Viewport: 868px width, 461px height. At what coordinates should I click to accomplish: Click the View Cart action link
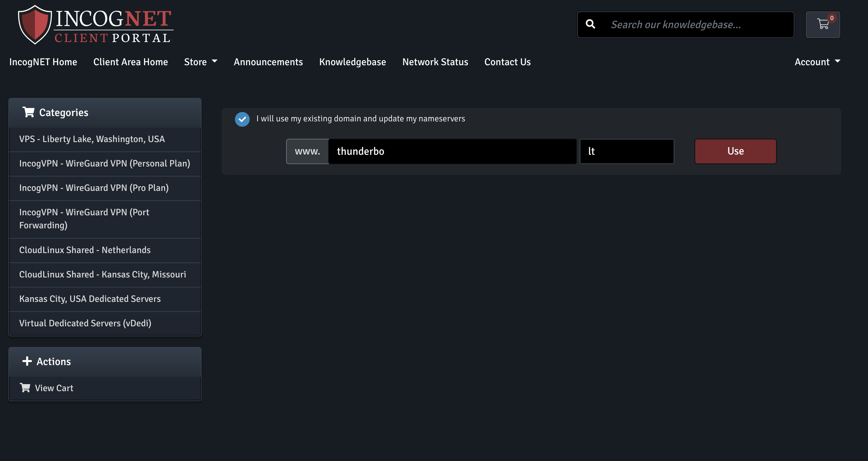(x=105, y=388)
